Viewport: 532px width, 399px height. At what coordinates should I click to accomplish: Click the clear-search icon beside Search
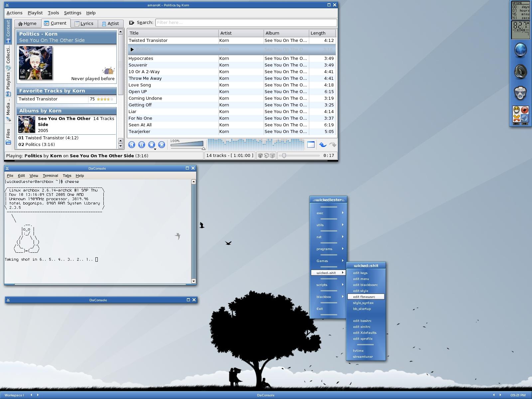pos(132,23)
